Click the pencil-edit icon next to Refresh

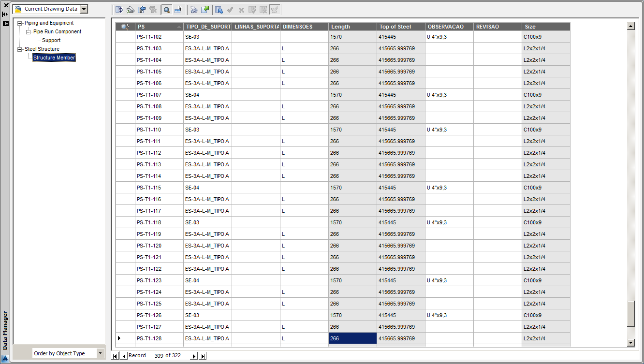pos(130,9)
